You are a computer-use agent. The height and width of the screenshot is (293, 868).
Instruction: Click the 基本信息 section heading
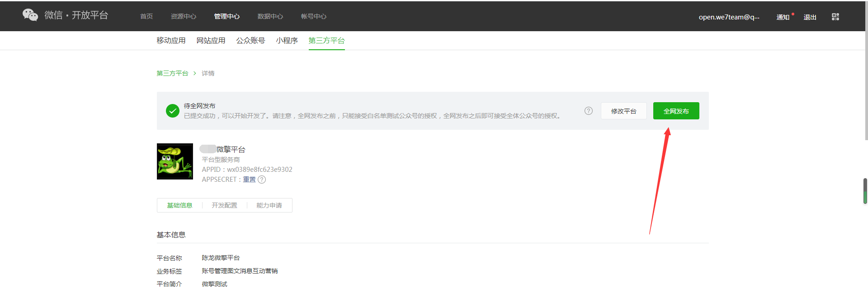click(171, 235)
